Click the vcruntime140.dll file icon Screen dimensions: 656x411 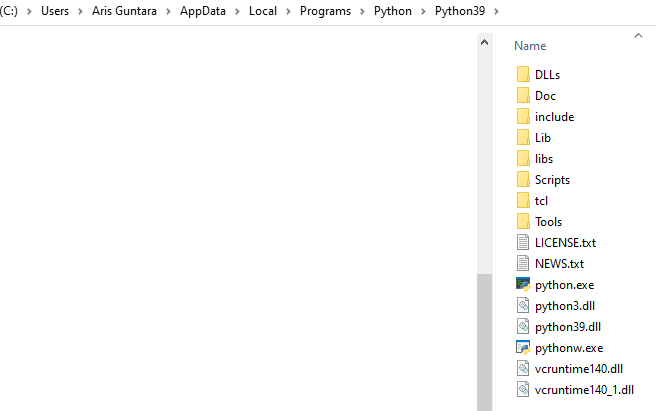523,368
